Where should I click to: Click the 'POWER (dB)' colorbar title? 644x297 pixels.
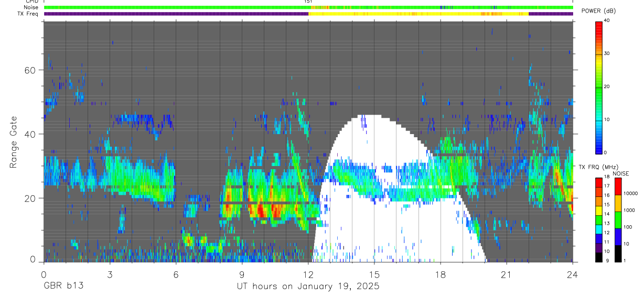[x=599, y=11]
